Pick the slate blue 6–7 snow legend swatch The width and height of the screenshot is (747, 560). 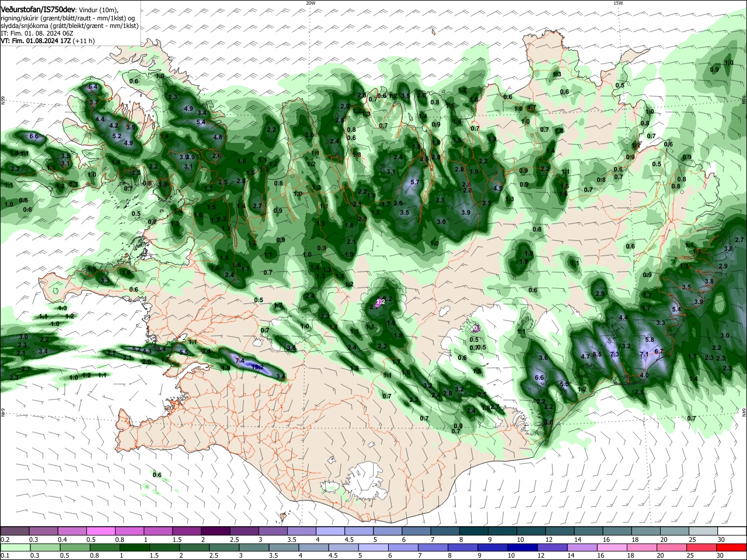coord(417,531)
